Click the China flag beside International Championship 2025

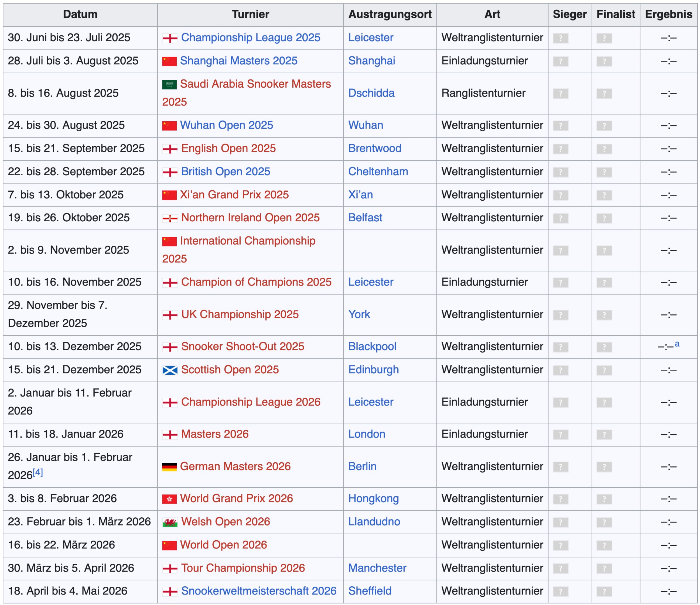point(169,241)
